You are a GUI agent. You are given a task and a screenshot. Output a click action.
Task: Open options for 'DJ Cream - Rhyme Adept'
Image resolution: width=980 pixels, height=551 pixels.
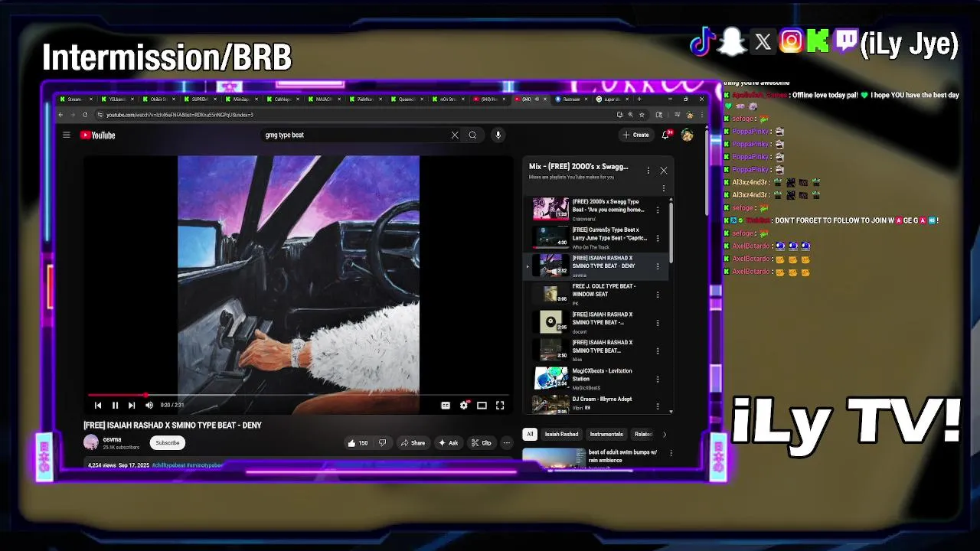pyautogui.click(x=657, y=407)
